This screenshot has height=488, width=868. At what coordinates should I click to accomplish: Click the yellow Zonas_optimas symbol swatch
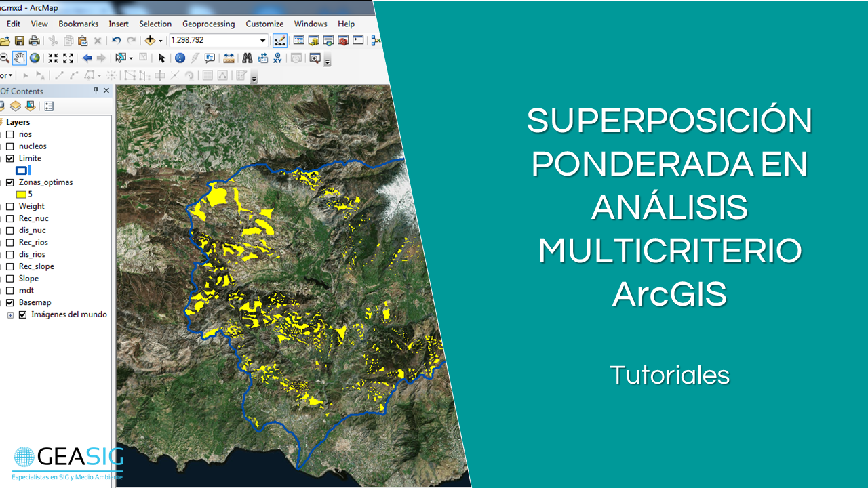21,195
